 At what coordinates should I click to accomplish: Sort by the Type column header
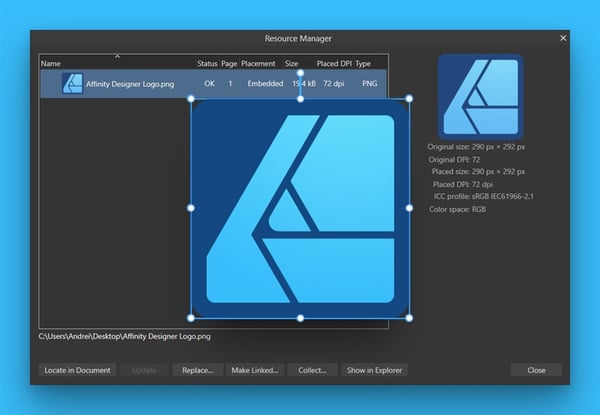(x=363, y=63)
